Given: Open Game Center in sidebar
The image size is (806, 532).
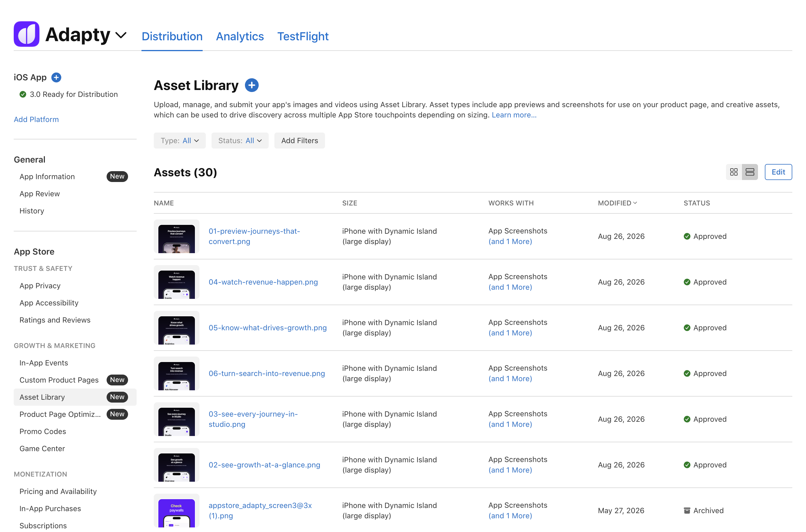Looking at the screenshot, I should [42, 449].
